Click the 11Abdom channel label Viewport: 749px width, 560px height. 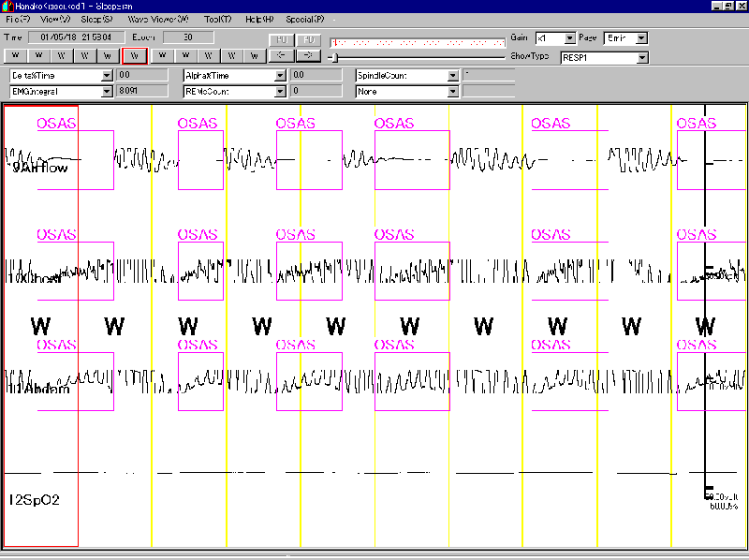(37, 388)
